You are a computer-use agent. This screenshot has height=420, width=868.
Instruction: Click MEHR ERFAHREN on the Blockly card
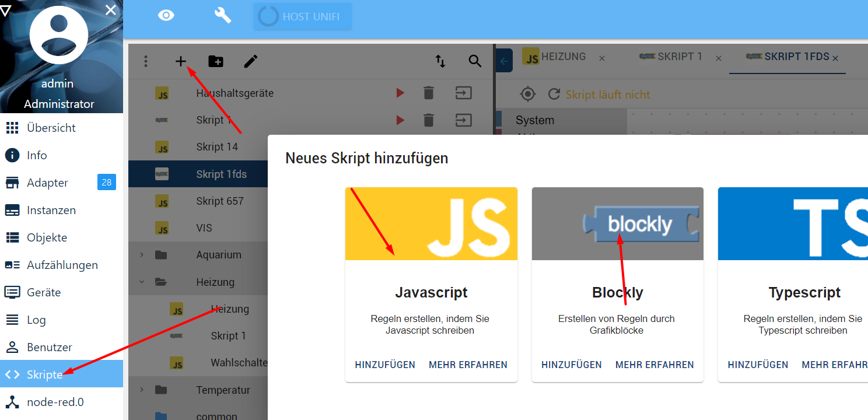coord(654,365)
